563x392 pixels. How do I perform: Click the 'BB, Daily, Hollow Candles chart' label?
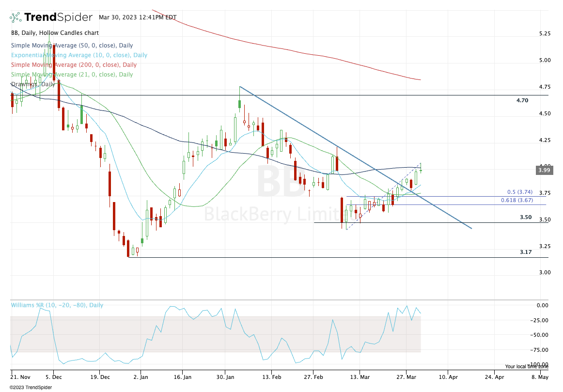tap(55, 32)
